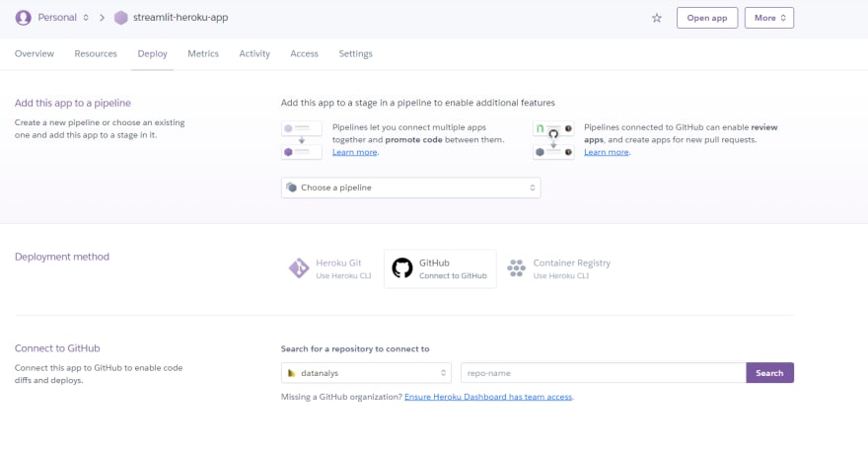Switch to the Resources tab

tap(96, 53)
